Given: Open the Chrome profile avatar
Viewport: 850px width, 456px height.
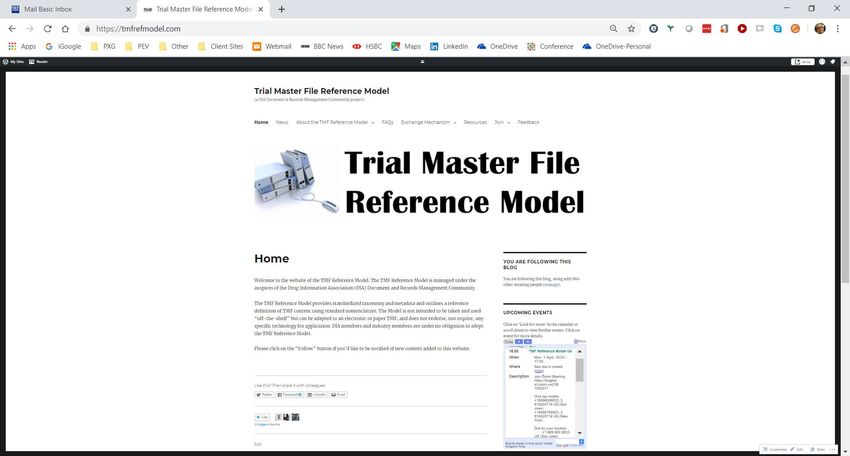Looking at the screenshot, I should [820, 29].
